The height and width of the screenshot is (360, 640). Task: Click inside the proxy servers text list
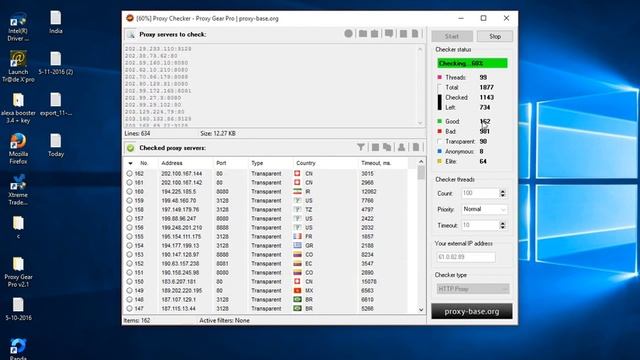coord(270,85)
